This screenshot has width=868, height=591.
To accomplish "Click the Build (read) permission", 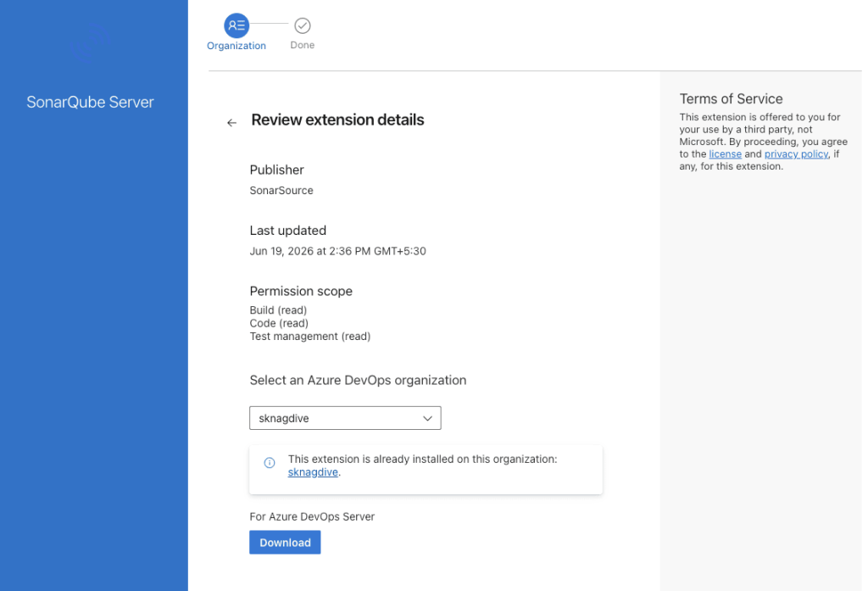I will pyautogui.click(x=278, y=310).
